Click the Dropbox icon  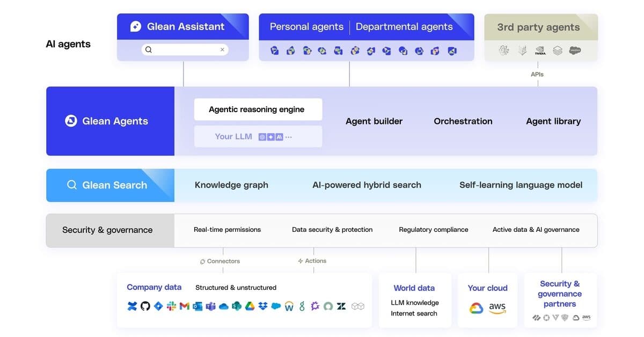(x=263, y=306)
